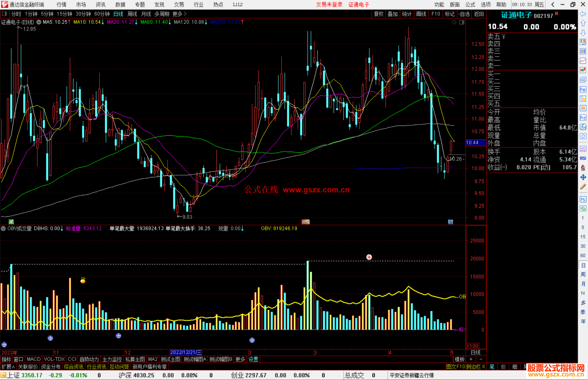Click the candlestick chart icon in sidebar
This screenshot has width=588, height=380.
(583, 70)
